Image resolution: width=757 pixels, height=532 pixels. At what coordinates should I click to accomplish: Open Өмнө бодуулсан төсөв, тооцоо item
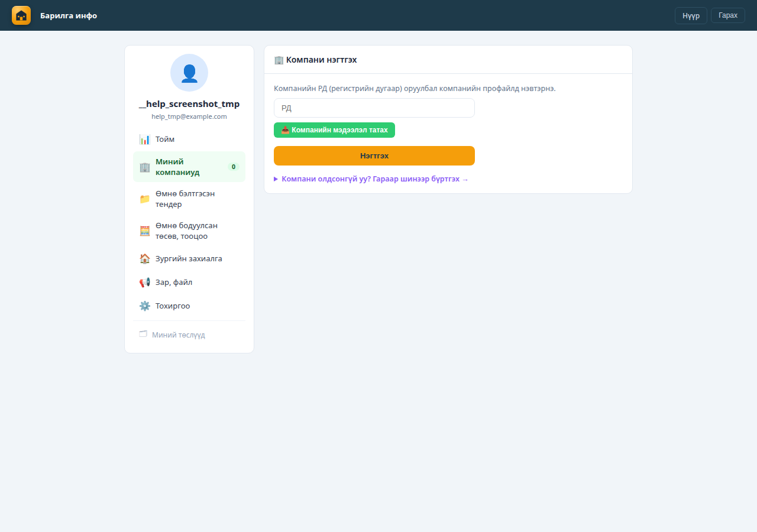tap(189, 231)
